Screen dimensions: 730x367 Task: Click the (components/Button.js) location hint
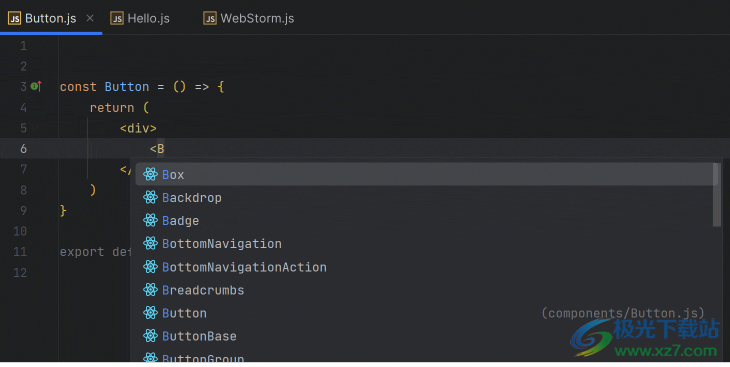click(x=623, y=313)
